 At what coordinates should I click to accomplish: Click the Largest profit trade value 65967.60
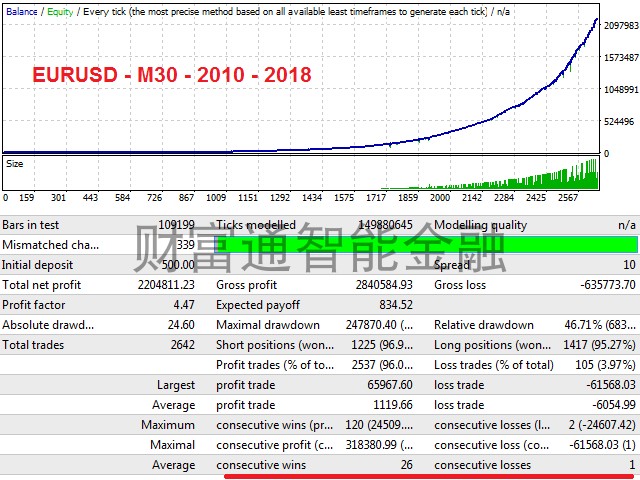coord(390,385)
